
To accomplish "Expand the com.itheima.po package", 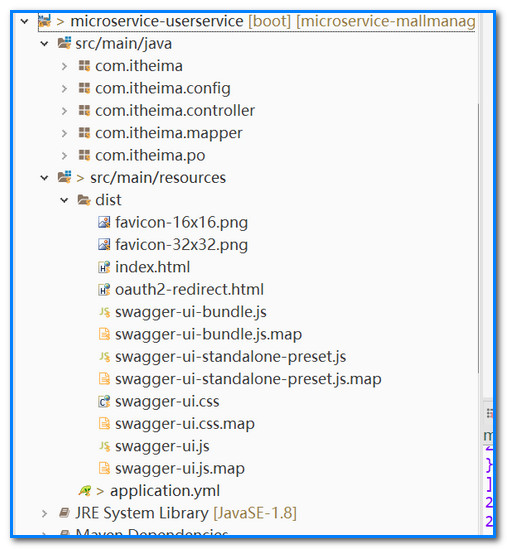I will 64,156.
